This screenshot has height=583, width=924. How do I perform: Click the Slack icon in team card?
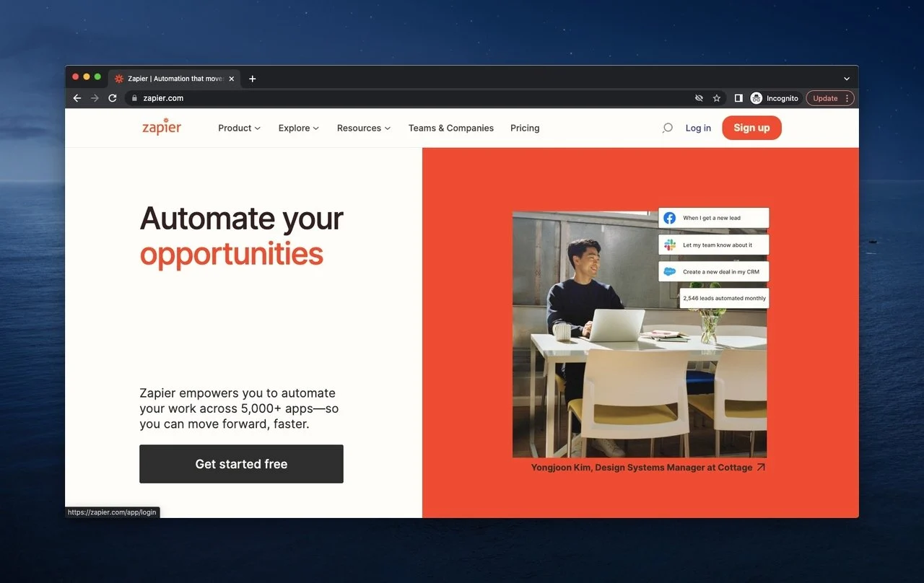670,245
